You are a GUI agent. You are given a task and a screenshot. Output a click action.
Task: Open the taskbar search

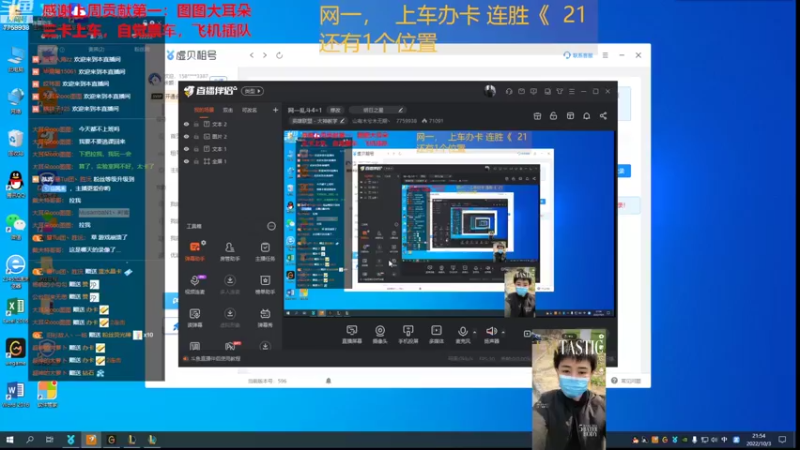(x=30, y=439)
